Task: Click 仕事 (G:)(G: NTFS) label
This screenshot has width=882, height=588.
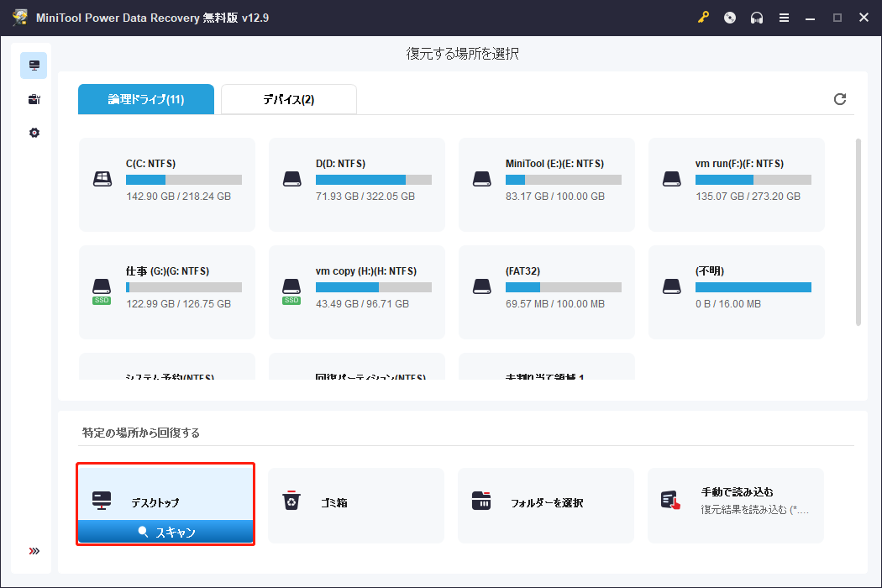Action: pyautogui.click(x=168, y=270)
